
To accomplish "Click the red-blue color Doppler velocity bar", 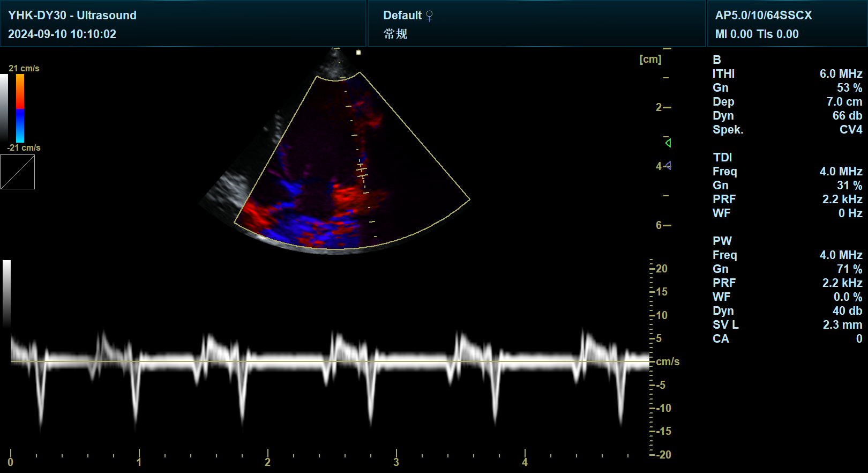I will coord(20,108).
